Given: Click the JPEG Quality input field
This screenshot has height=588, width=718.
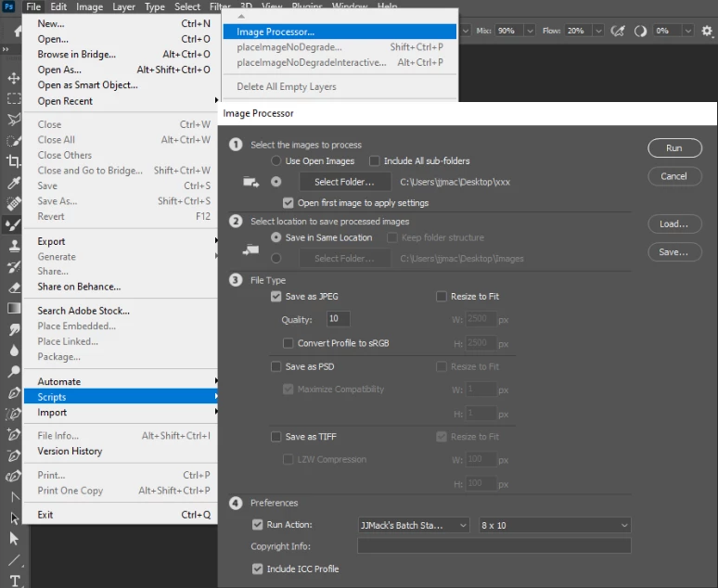Looking at the screenshot, I should 339,319.
